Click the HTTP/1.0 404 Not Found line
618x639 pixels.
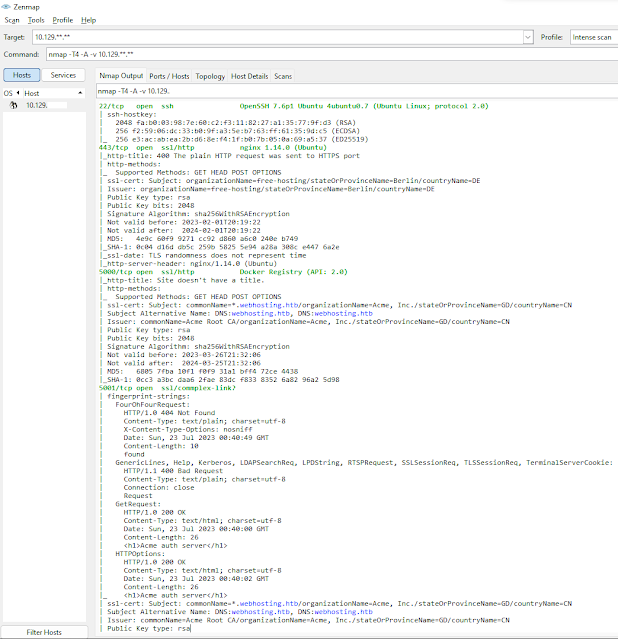[x=169, y=413]
